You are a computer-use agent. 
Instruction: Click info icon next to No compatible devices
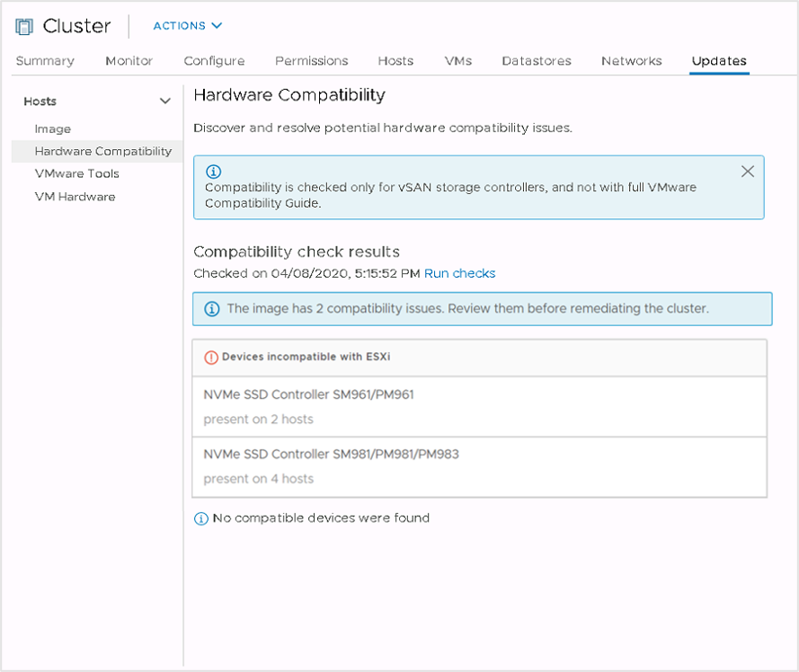click(x=201, y=518)
